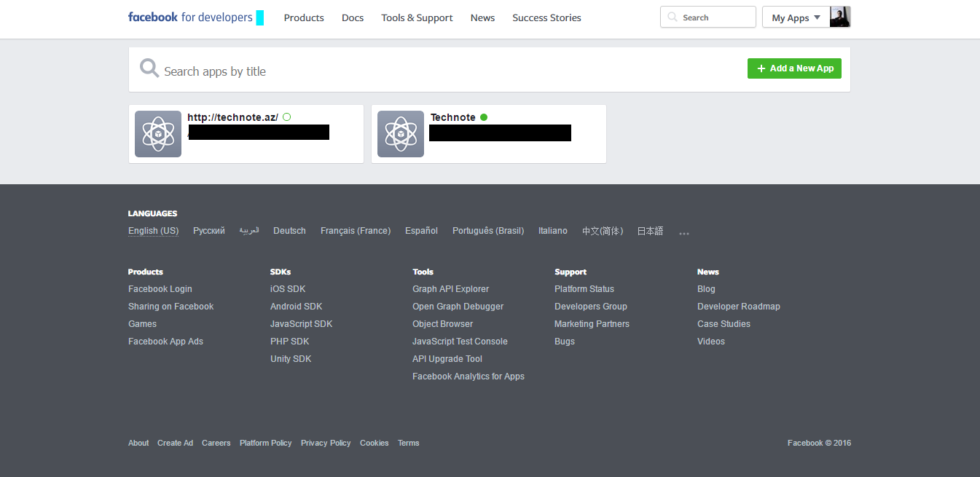Click the user profile avatar picture

(840, 17)
